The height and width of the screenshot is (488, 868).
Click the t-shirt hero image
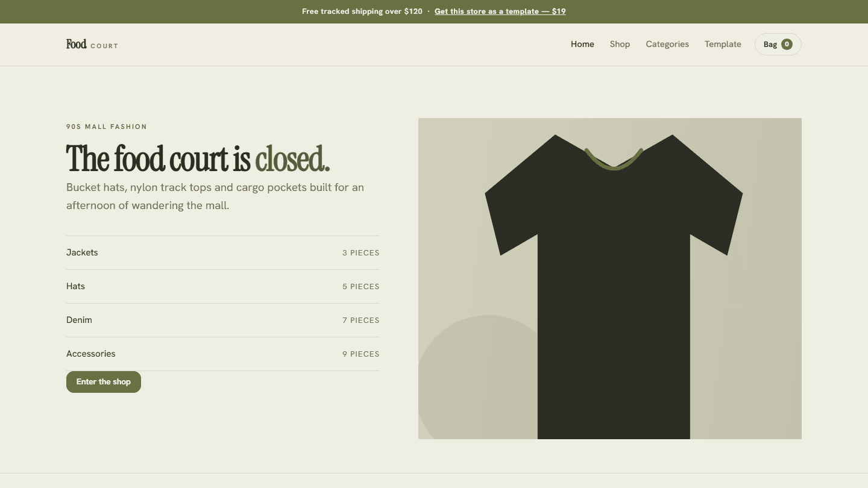610,278
